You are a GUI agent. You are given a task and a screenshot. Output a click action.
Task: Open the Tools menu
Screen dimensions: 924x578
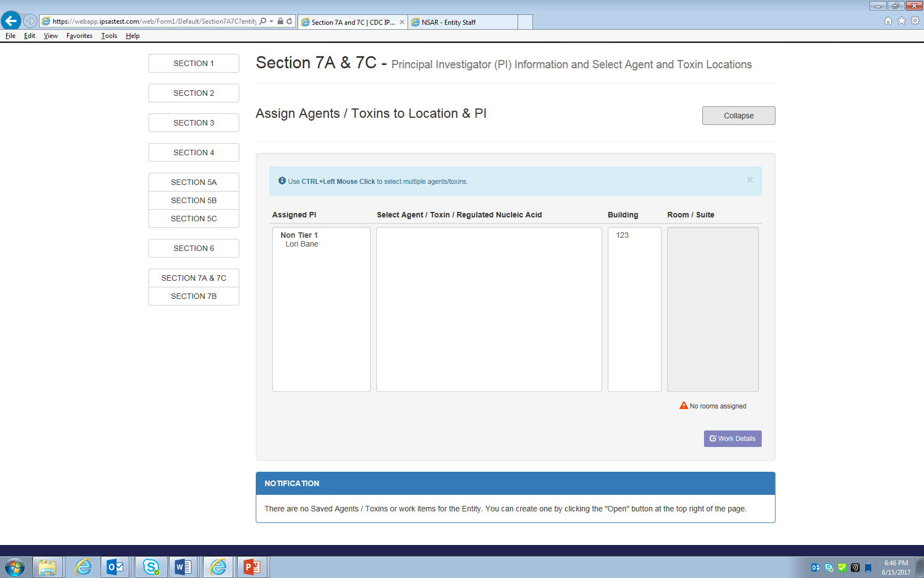click(x=109, y=36)
